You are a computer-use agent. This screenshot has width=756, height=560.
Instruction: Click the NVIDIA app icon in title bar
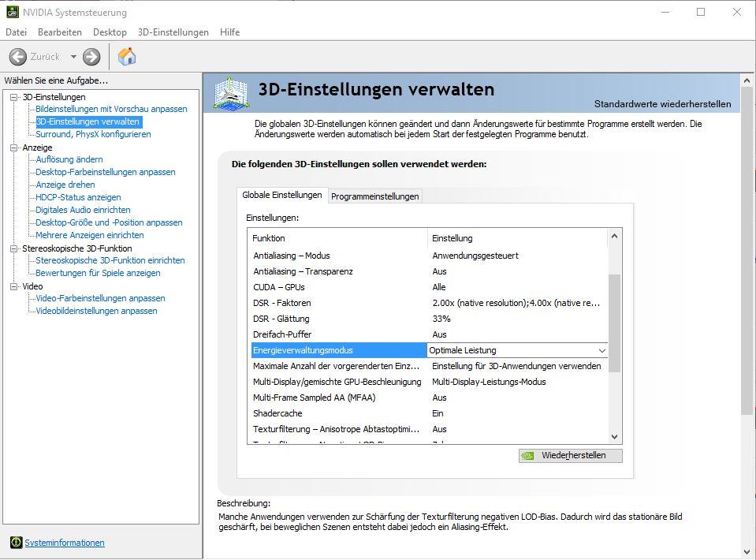(12, 12)
